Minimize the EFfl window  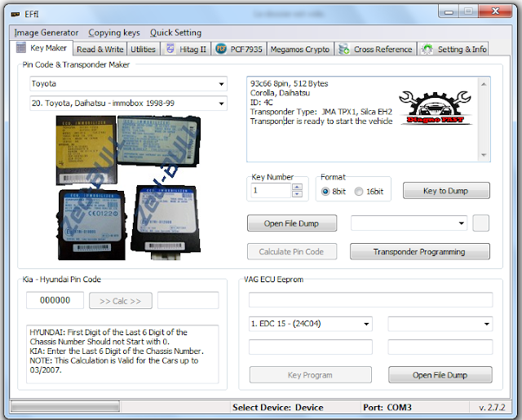[449, 12]
